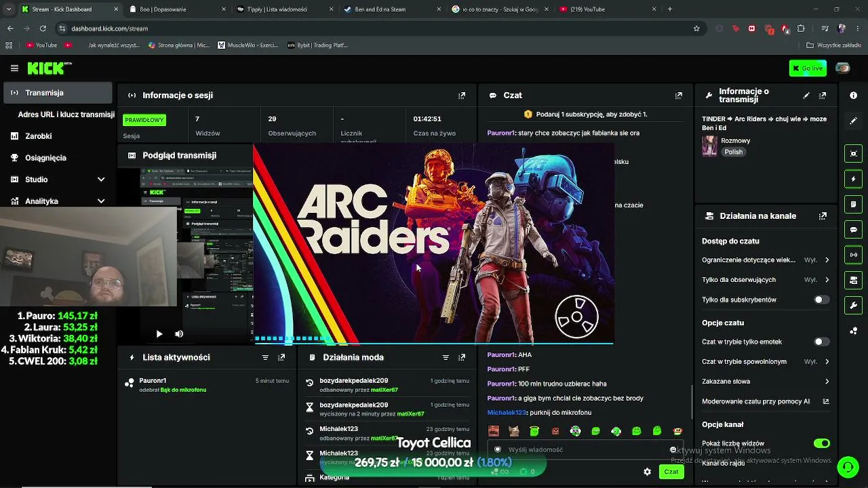Pop out the Informacje o transmisji panel
The height and width of the screenshot is (488, 868).
(x=823, y=96)
